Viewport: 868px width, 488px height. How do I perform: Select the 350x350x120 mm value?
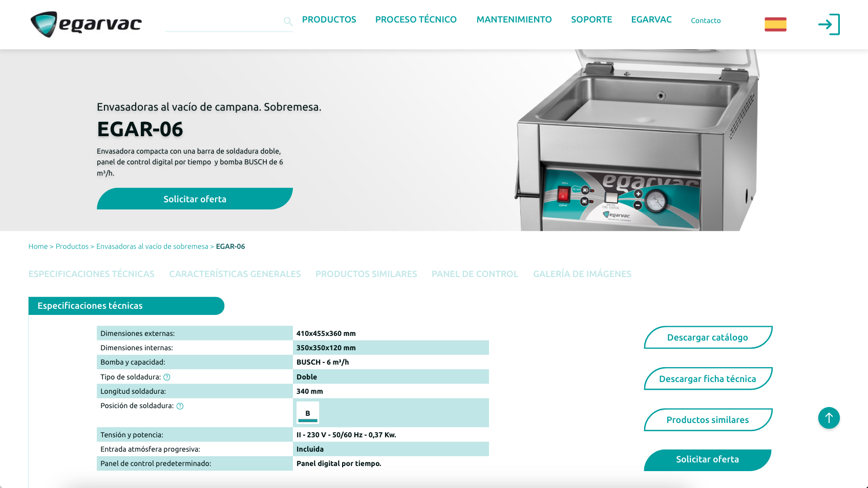(x=326, y=348)
